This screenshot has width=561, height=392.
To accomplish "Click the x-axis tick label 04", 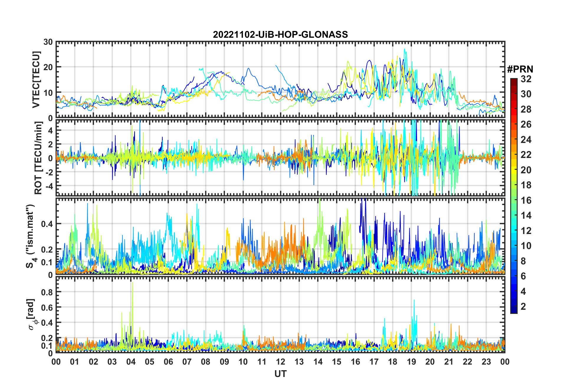I will pos(131,362).
